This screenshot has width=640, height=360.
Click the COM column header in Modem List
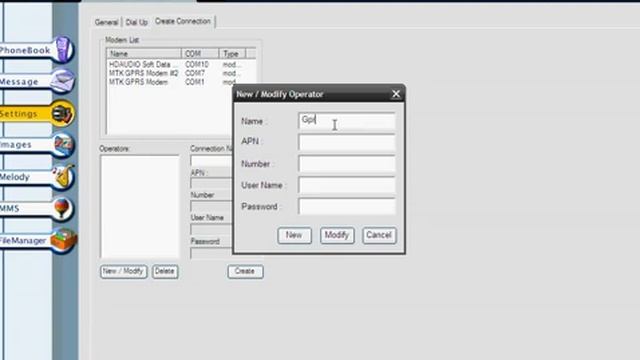click(x=200, y=54)
